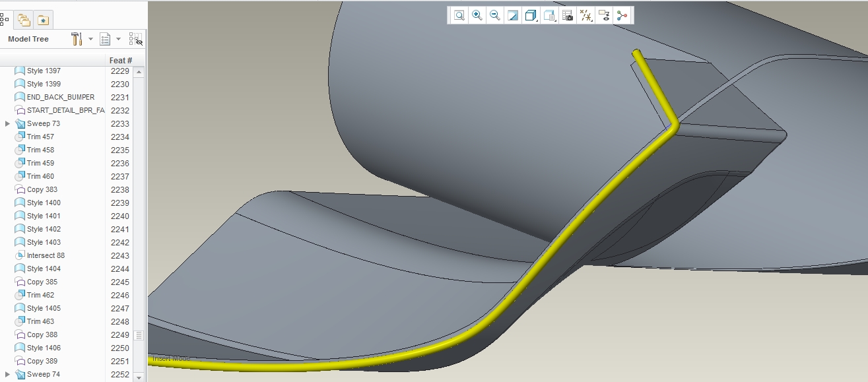The image size is (868, 382).
Task: Select the START_DETAIL_BPR_FA feature
Action: 65,110
